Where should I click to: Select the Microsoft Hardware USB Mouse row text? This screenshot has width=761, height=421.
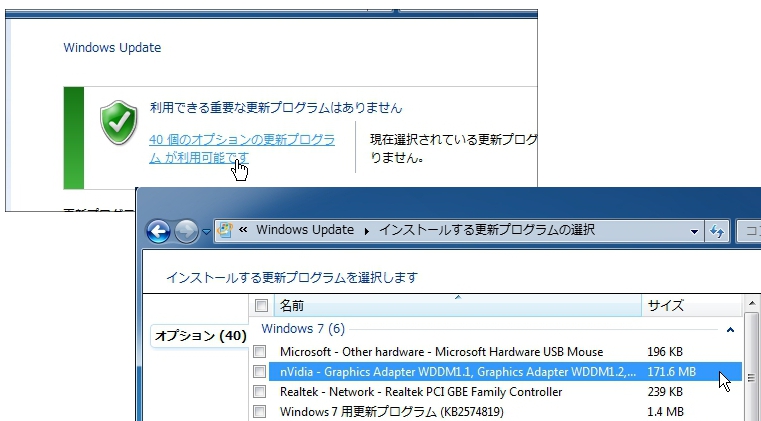coord(442,352)
